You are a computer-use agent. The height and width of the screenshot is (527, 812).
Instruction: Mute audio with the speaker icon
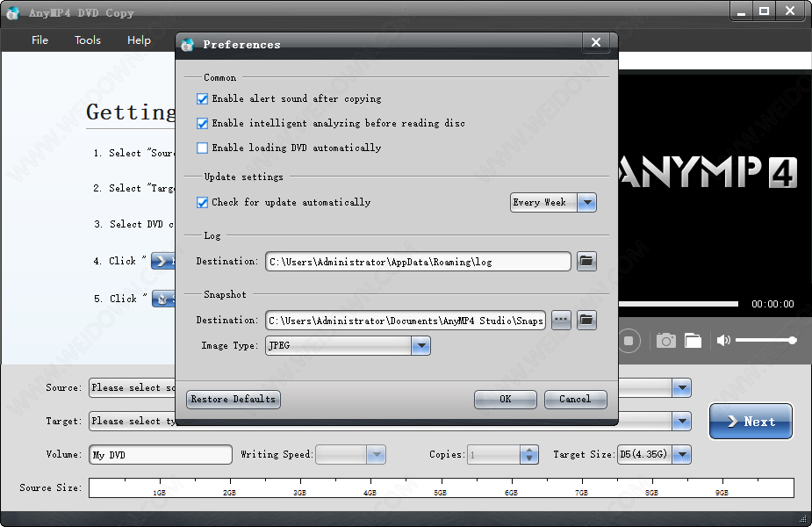click(723, 341)
